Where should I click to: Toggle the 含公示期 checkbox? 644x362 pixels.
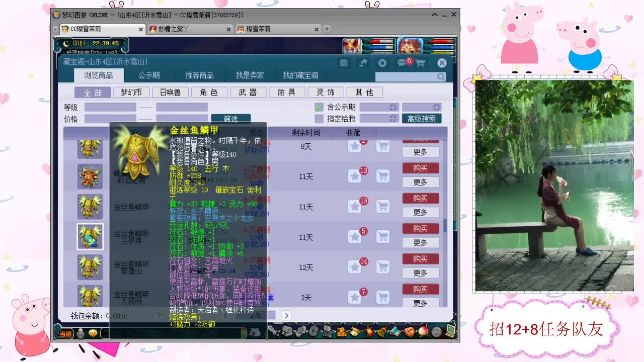click(319, 107)
